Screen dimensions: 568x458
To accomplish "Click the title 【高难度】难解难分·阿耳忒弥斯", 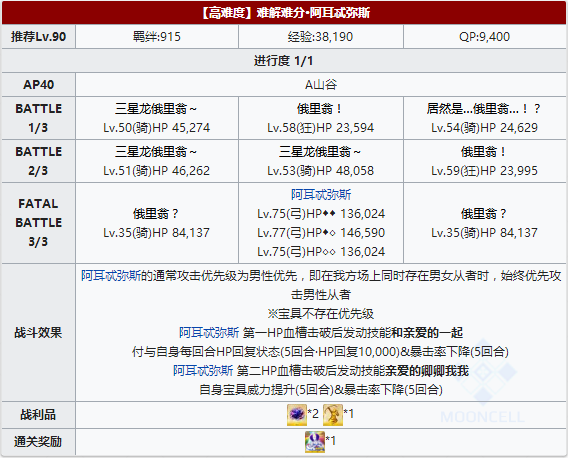I will (x=284, y=13).
